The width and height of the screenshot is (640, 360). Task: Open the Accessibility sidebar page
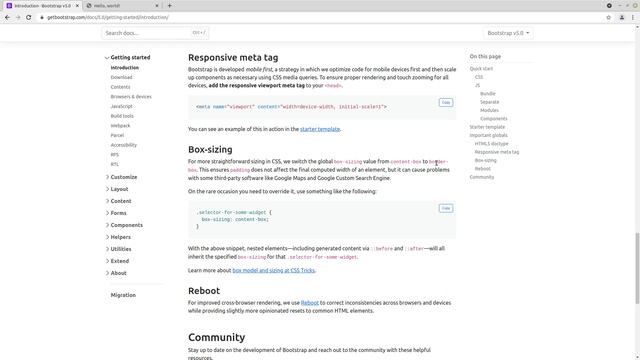pyautogui.click(x=124, y=145)
